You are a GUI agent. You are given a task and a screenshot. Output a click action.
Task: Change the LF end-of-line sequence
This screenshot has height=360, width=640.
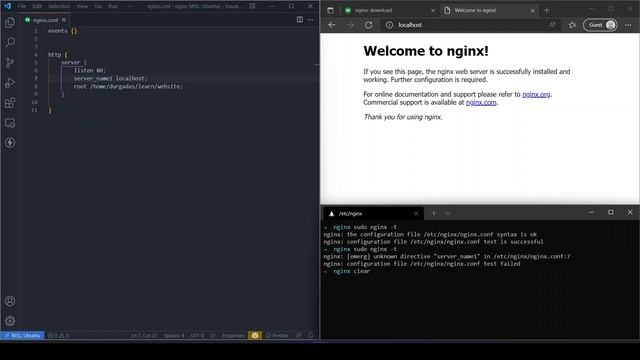point(213,336)
